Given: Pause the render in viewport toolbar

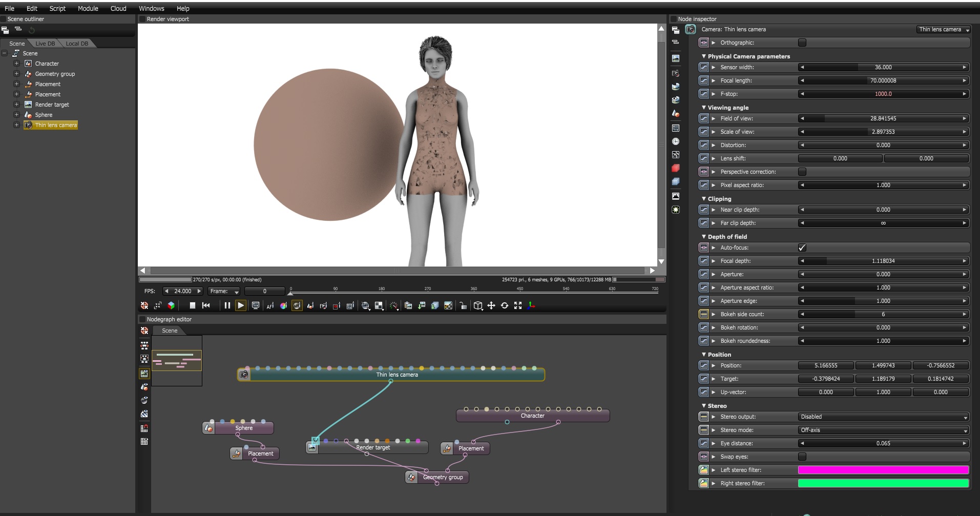Looking at the screenshot, I should click(227, 305).
